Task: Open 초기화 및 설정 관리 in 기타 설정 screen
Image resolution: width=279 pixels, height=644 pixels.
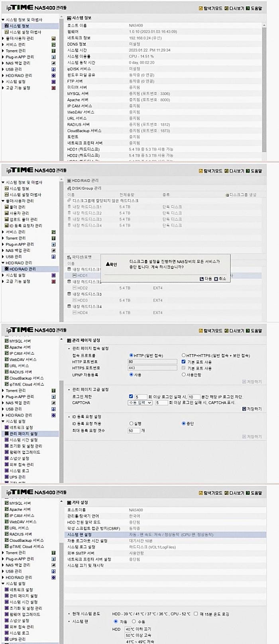Action: [x=26, y=608]
